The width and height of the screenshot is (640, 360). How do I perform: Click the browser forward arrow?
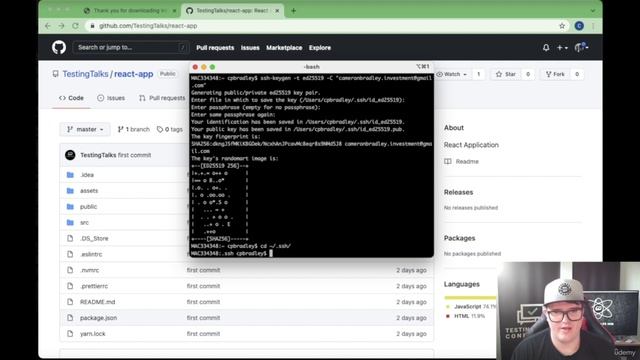point(61,26)
